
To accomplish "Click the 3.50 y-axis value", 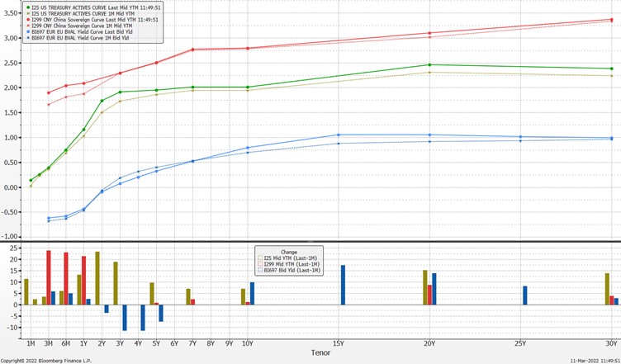I will [11, 13].
